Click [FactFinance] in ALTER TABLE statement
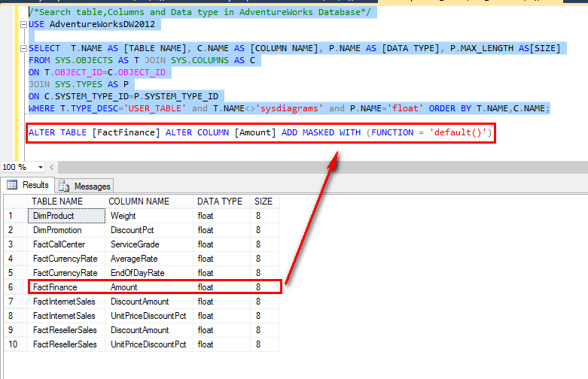Image resolution: width=588 pixels, height=379 pixels. pyautogui.click(x=126, y=132)
